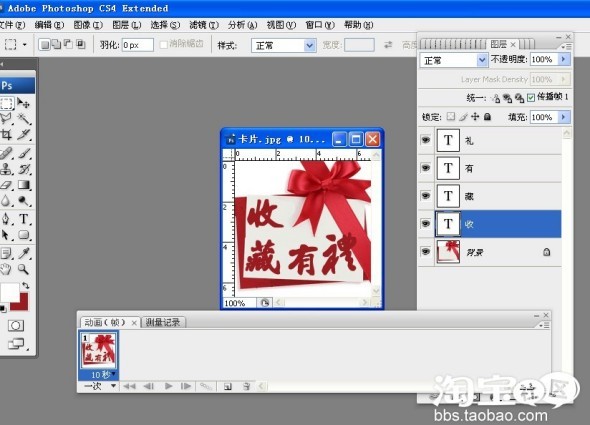Expand the 不透明度 opacity arrow
Screen dimensions: 590x425
pos(563,59)
